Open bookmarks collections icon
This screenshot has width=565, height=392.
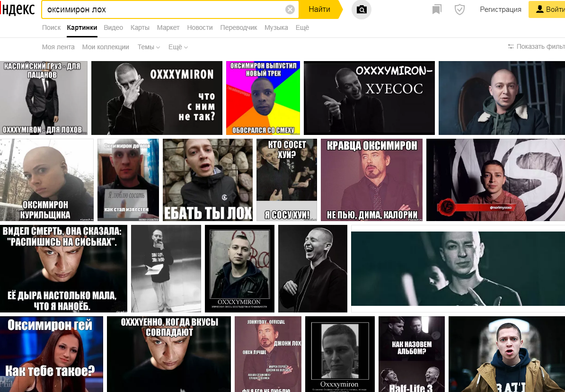click(437, 9)
